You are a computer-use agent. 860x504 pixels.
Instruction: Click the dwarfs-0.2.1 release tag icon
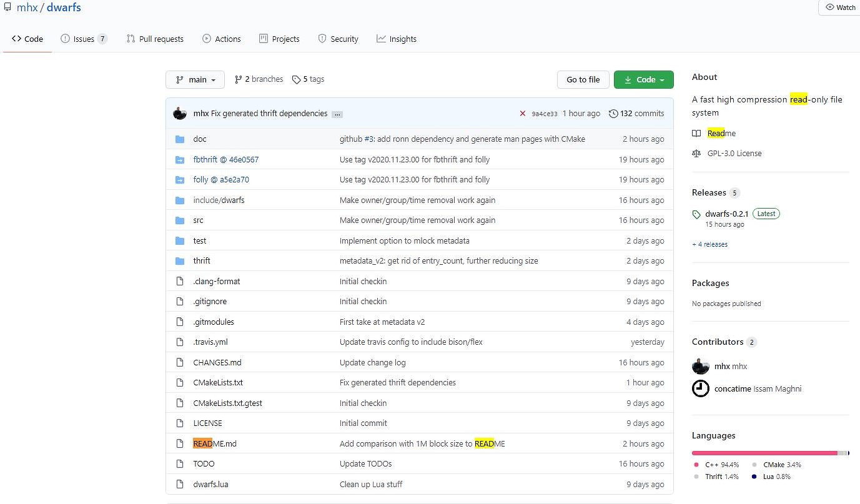[x=697, y=214]
